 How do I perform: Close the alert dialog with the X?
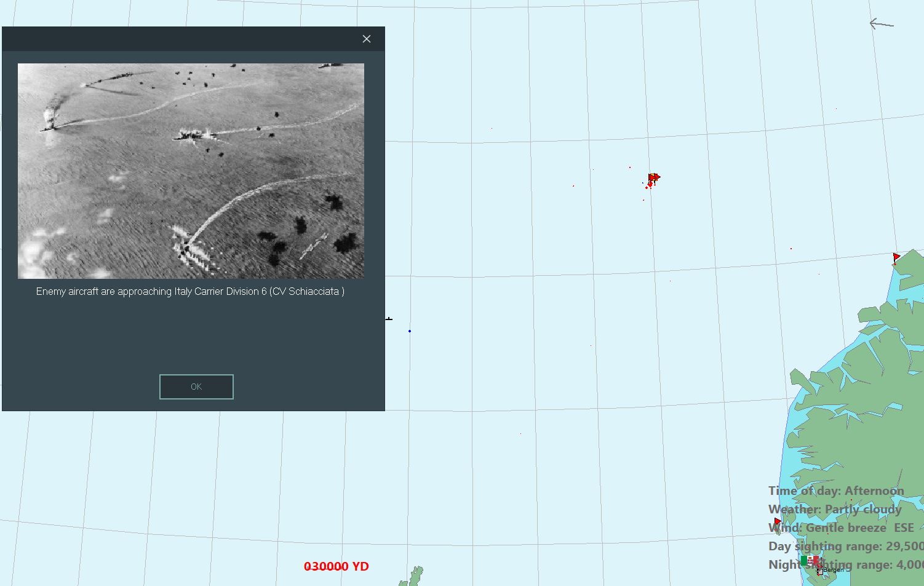[367, 39]
